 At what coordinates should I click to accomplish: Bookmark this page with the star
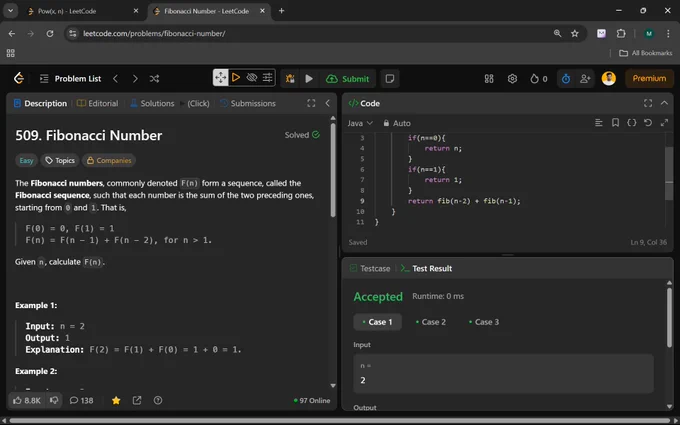tap(575, 33)
